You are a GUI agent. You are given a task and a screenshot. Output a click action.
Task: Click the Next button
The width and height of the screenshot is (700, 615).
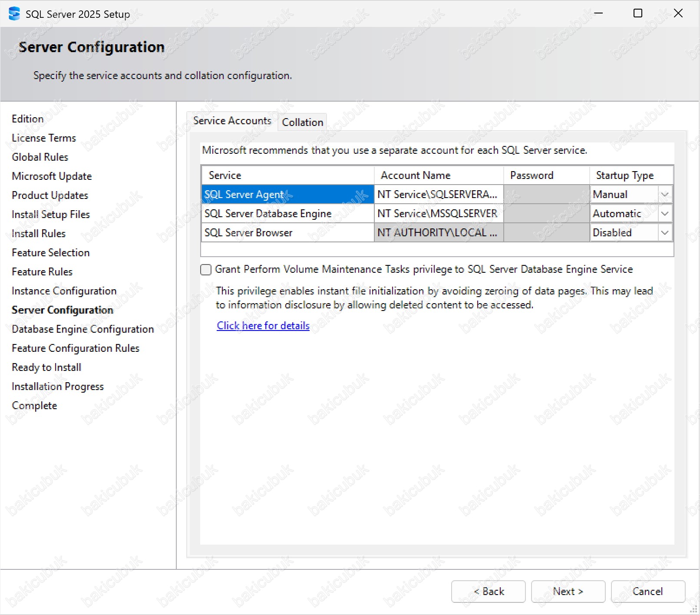568,592
